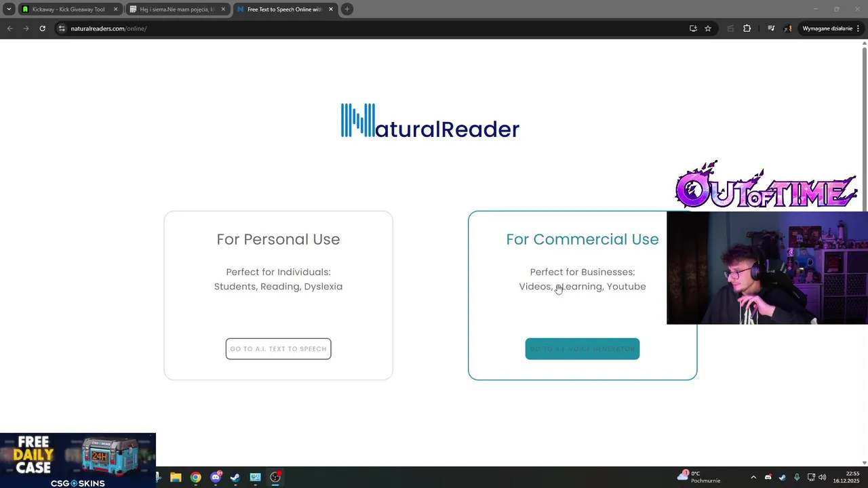
Task: Click Perfect for Businesses text
Action: tap(582, 272)
